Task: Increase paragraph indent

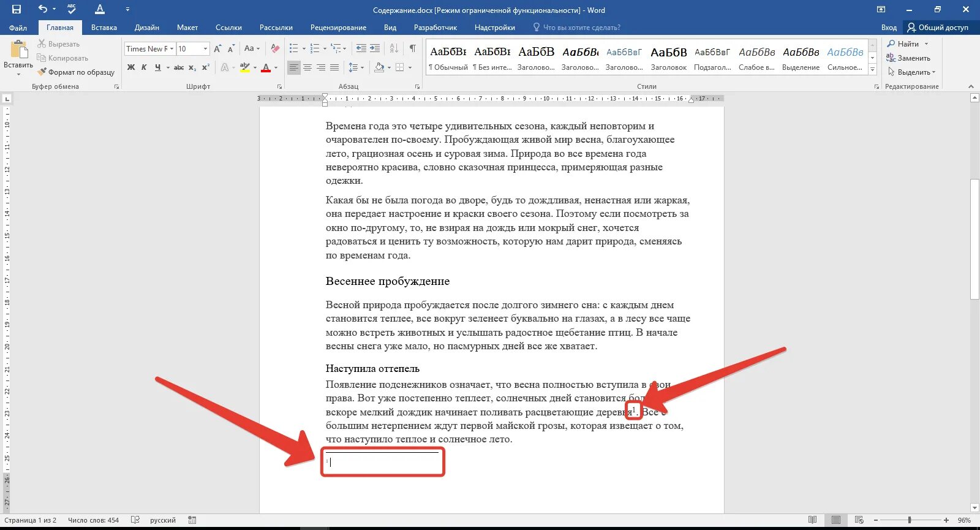Action: coord(375,48)
